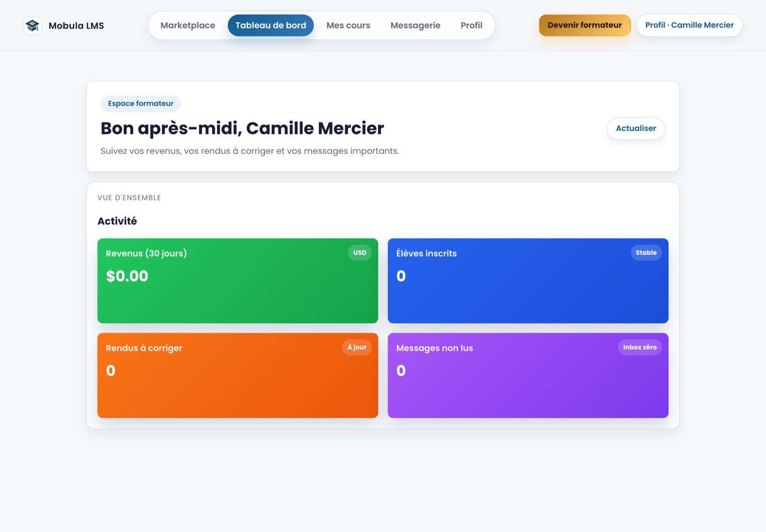Click the Inbox zéro badge
The image size is (766, 532).
[640, 348]
